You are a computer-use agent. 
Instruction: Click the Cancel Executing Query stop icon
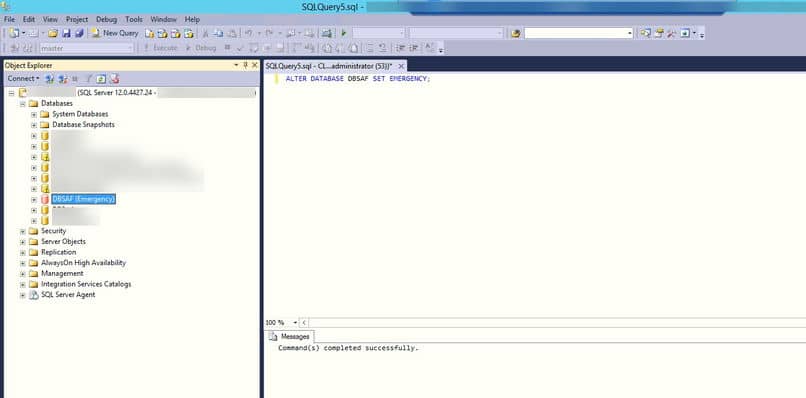pos(227,47)
